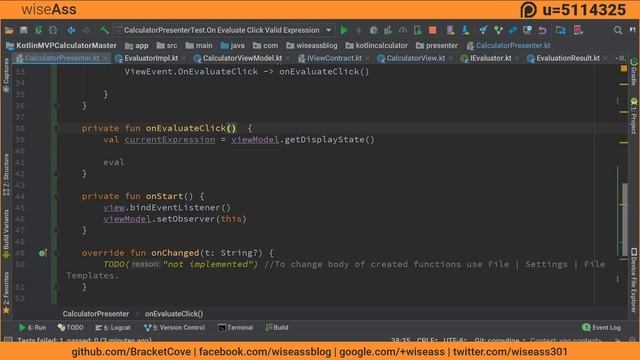Click the src folder breadcrumb
Viewport: 640px width, 360px height.
coord(167,46)
